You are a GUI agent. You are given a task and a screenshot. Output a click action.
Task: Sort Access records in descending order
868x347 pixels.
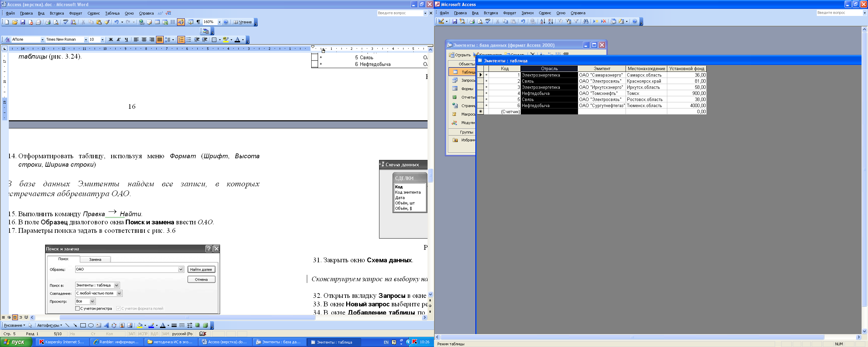point(551,21)
